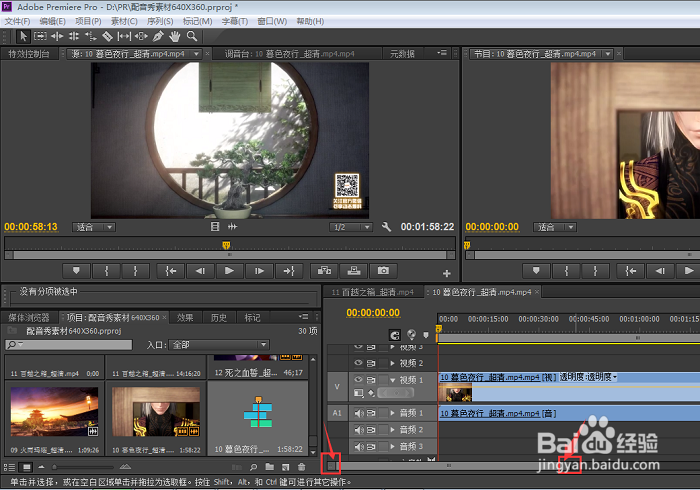
Task: Open the 入口 全部 dropdown
Action: coord(219,345)
